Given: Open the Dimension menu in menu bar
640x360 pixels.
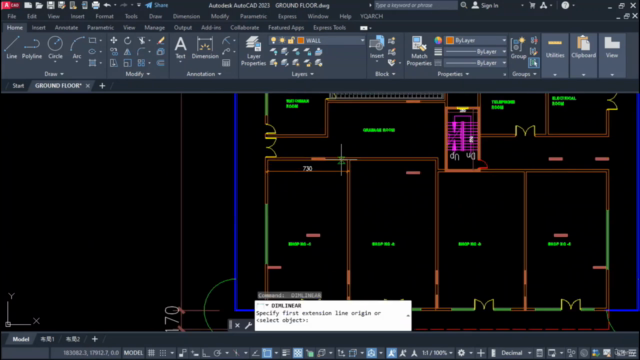Looking at the screenshot, I should coord(186,16).
